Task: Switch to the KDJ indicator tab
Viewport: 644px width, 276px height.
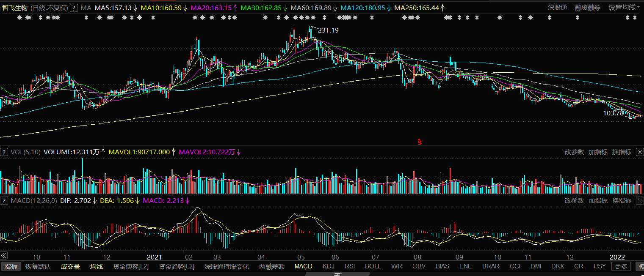Action: click(x=329, y=266)
